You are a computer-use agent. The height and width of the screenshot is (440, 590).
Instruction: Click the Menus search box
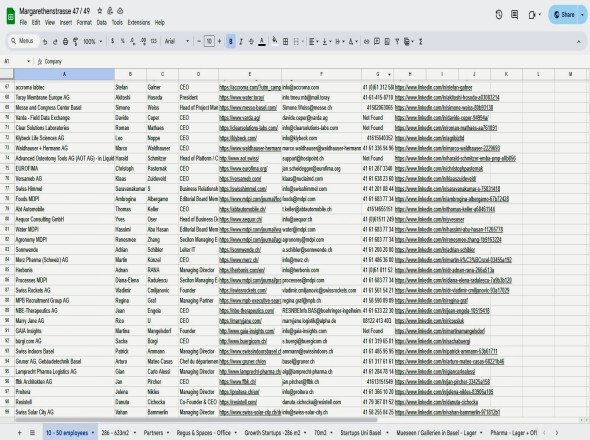click(23, 41)
